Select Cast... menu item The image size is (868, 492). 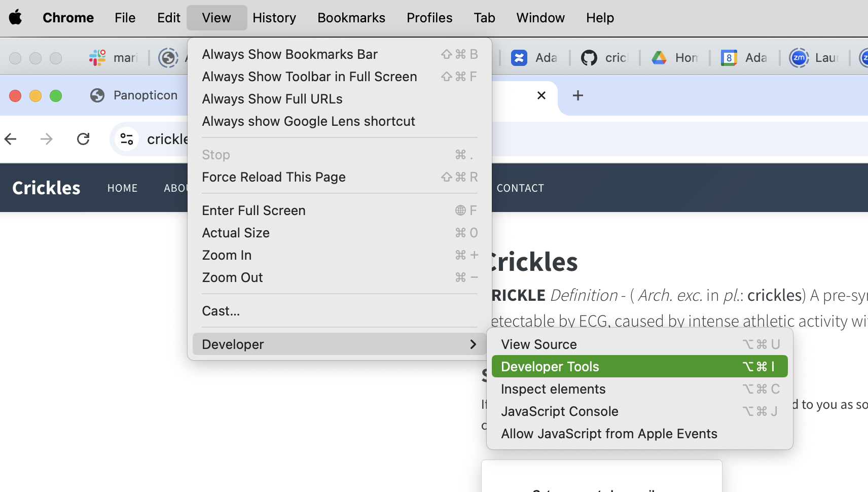(x=340, y=311)
